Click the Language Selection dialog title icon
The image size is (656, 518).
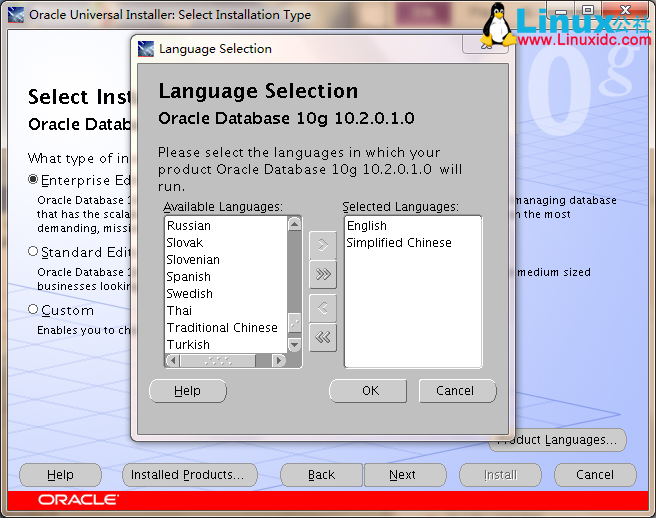coord(146,49)
